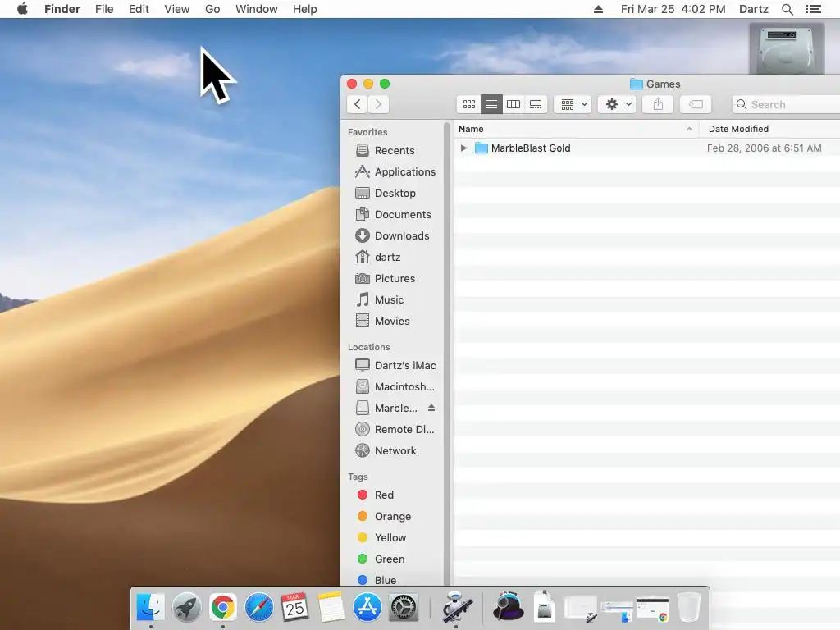Select the MarbleBlast Gold folder row

tap(646, 148)
